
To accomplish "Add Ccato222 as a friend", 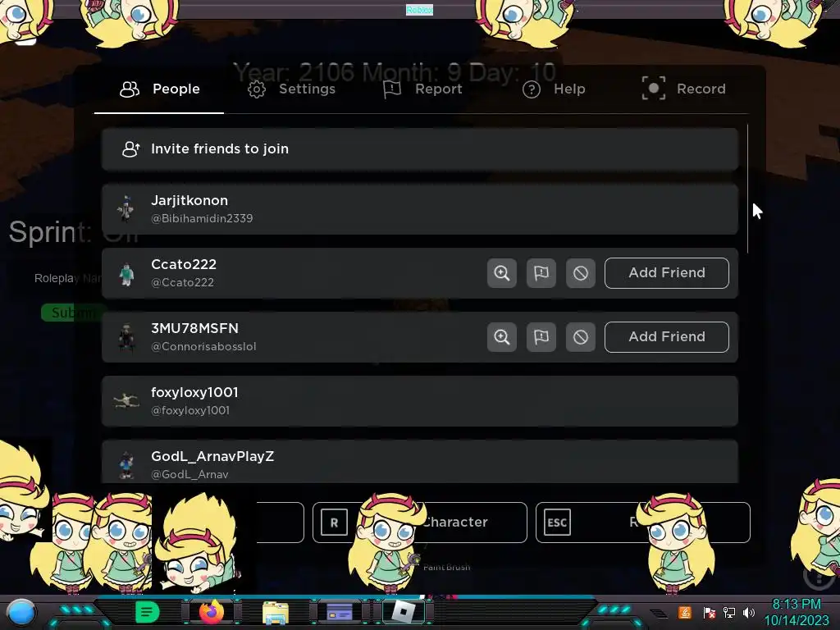I will [x=666, y=272].
